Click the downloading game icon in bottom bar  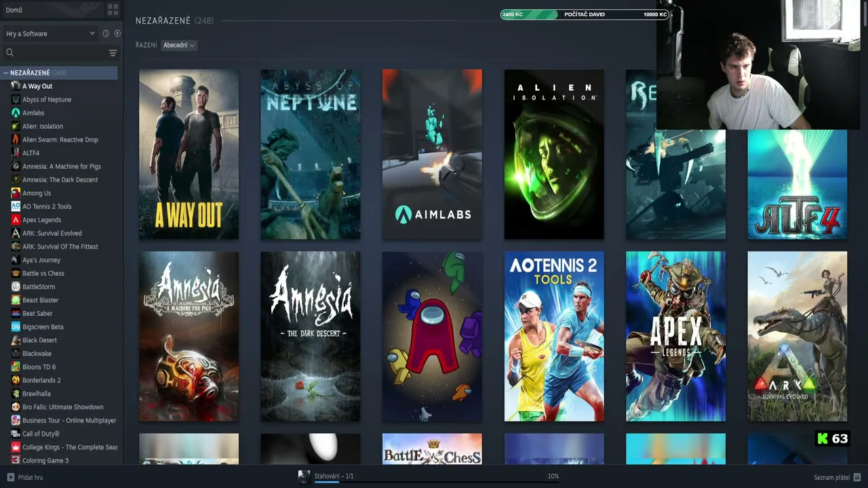(304, 476)
